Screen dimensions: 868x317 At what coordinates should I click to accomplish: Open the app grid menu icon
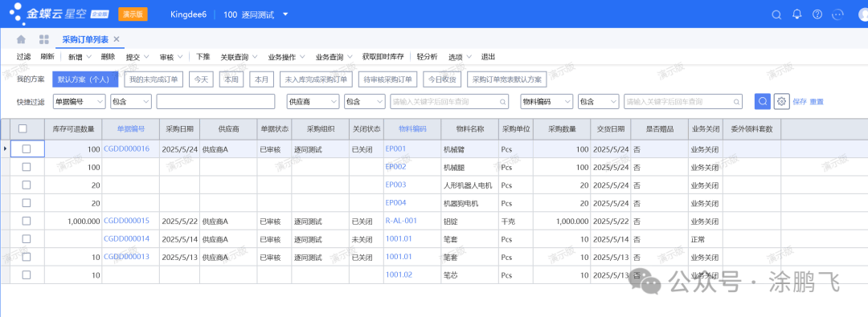tap(44, 39)
